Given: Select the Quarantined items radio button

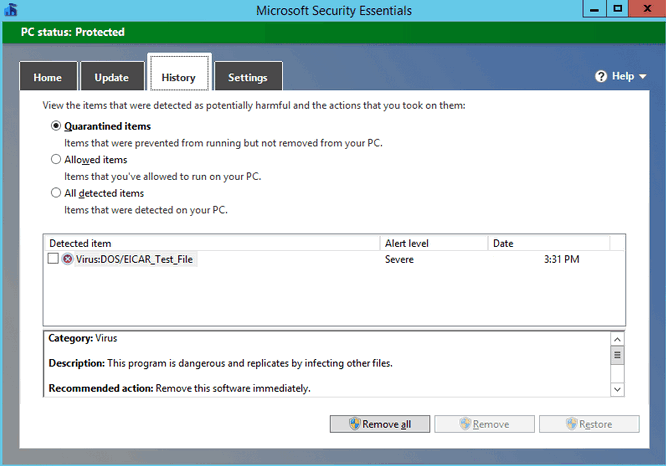Looking at the screenshot, I should (56, 126).
